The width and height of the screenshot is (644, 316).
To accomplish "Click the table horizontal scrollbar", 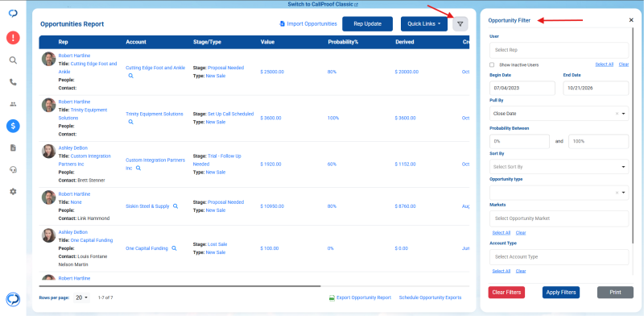I will point(180,285).
